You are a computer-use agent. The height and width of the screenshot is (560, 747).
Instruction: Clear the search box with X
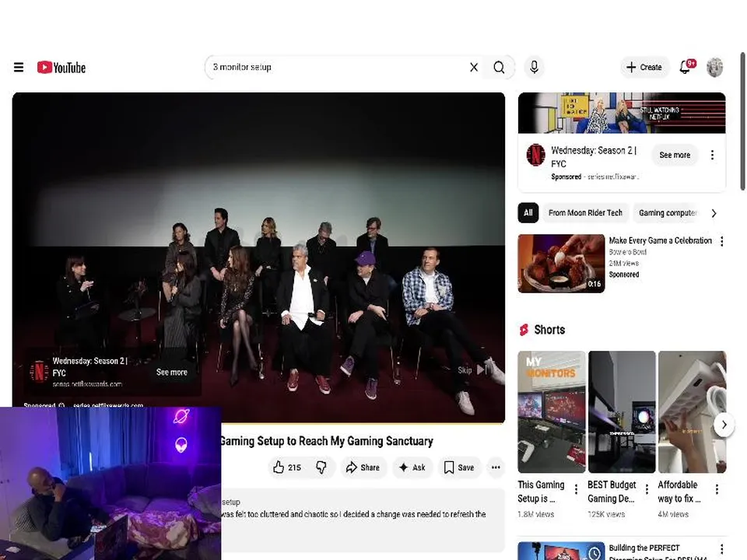tap(474, 67)
